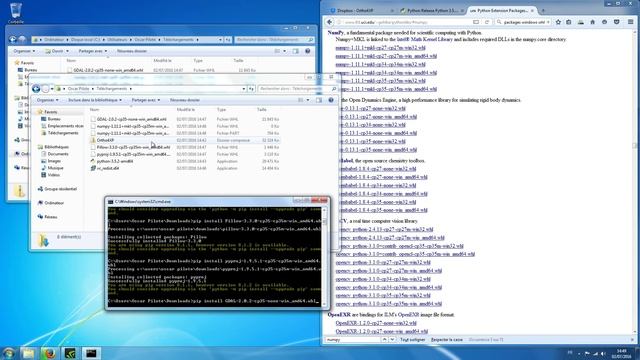Click find bar next match arrow
The height and width of the screenshot is (360, 640).
tap(392, 340)
